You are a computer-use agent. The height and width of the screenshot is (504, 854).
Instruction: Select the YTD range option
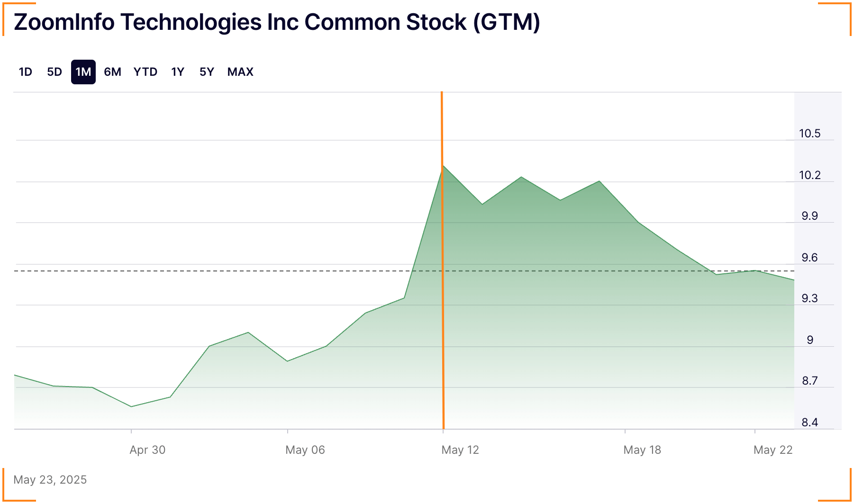[x=145, y=72]
